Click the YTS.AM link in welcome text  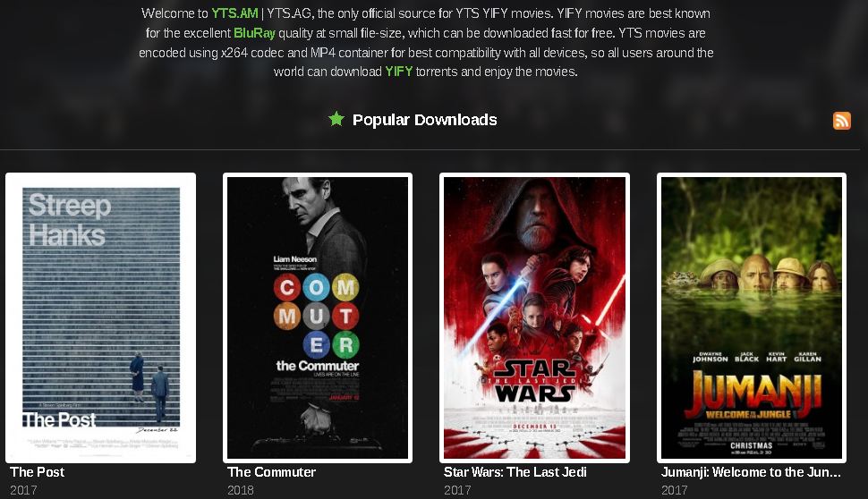pyautogui.click(x=234, y=13)
